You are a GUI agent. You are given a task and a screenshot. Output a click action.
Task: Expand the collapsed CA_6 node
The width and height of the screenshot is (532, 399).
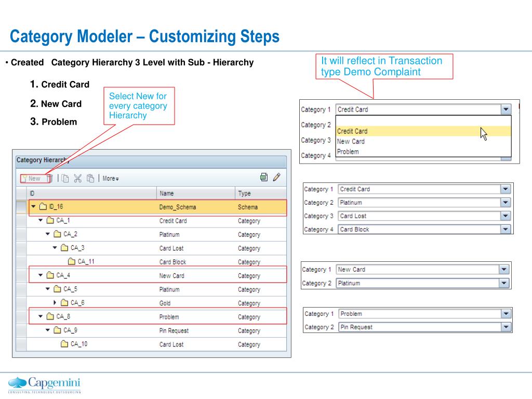[x=55, y=302]
